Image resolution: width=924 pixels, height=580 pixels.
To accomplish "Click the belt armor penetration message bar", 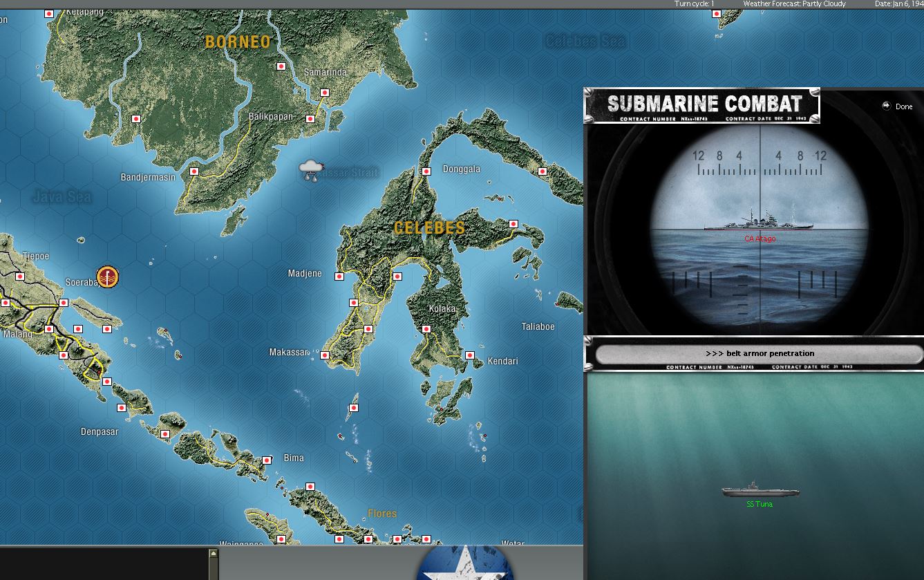I will [x=760, y=354].
